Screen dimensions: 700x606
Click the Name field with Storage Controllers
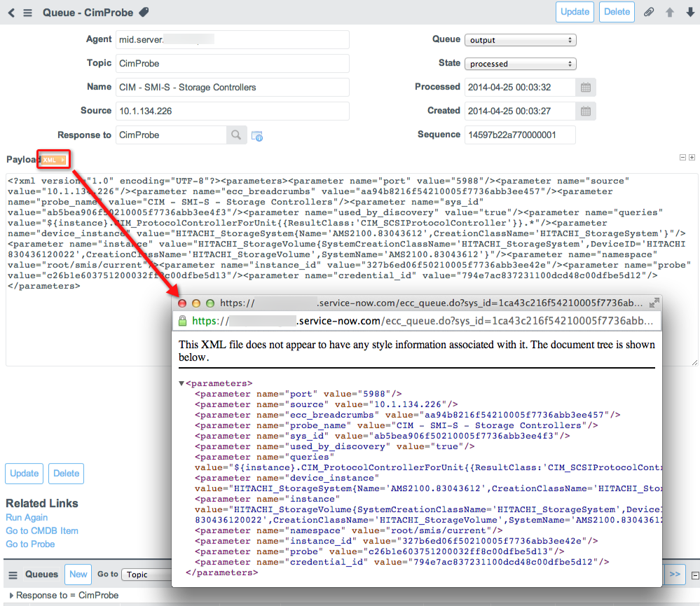point(232,88)
